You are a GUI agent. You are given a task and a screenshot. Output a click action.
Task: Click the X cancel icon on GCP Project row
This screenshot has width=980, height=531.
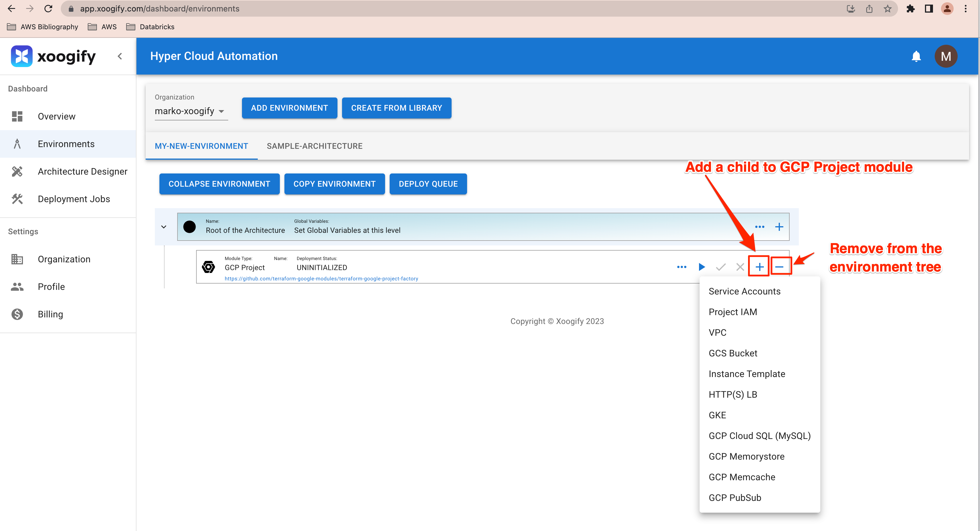739,267
